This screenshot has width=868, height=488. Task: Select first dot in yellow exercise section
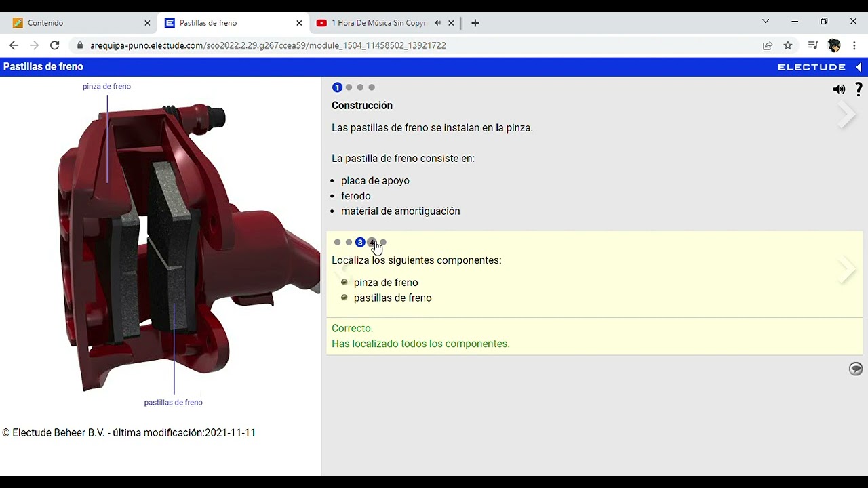pyautogui.click(x=337, y=242)
